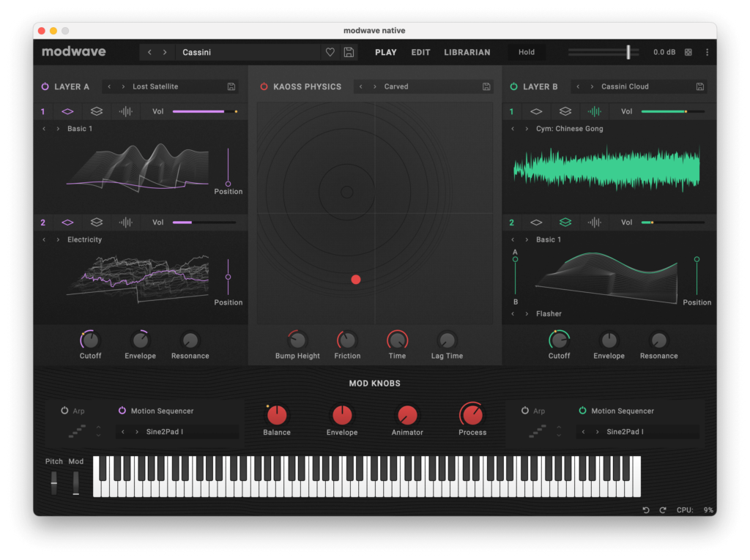Toggle Layer A power button
Image resolution: width=750 pixels, height=560 pixels.
(x=45, y=86)
